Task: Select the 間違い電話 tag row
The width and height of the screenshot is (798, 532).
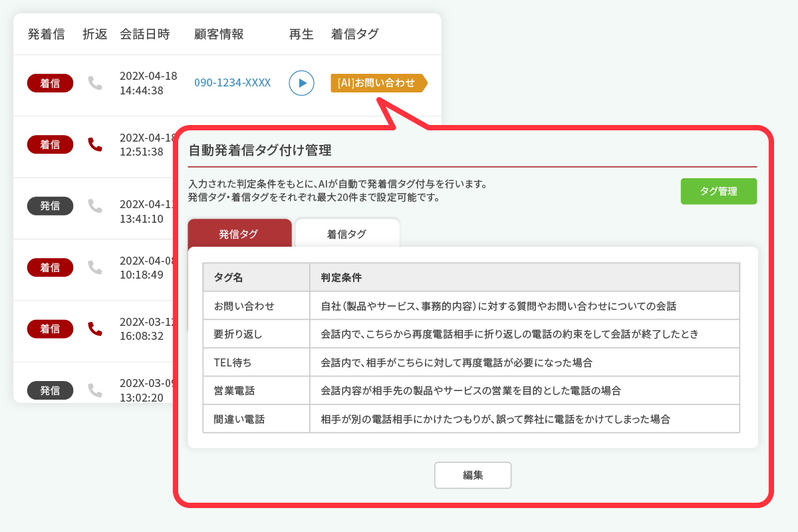Action: (x=471, y=419)
